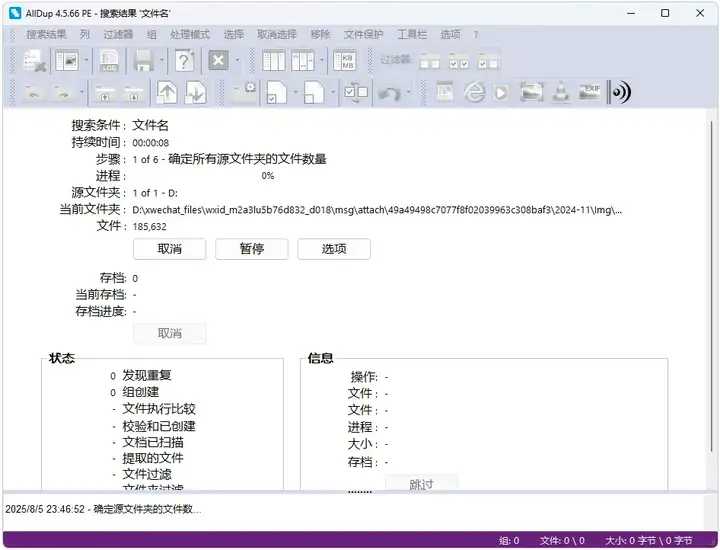Open the 处理模式 menu
Image resolution: width=720 pixels, height=550 pixels.
190,34
